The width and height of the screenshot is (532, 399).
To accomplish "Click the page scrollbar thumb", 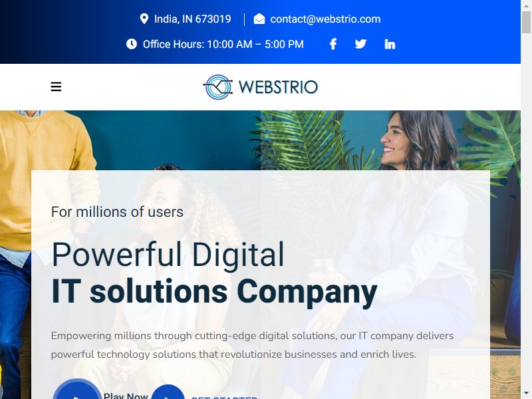I will 526,22.
